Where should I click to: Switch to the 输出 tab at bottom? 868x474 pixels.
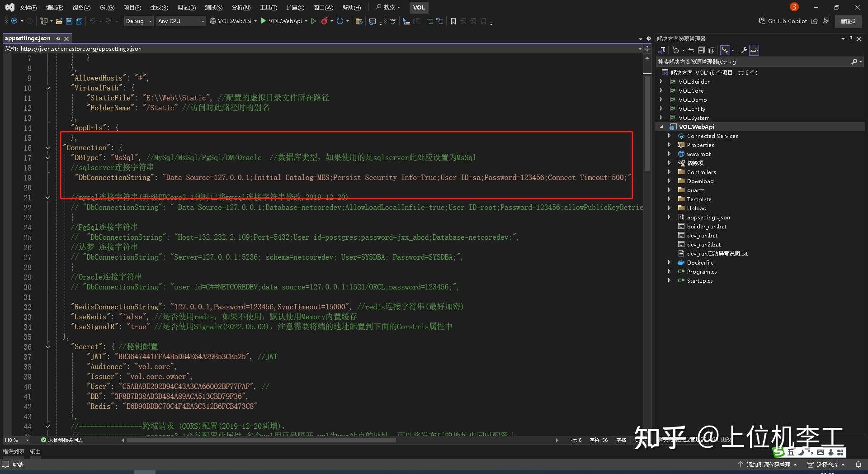point(35,451)
